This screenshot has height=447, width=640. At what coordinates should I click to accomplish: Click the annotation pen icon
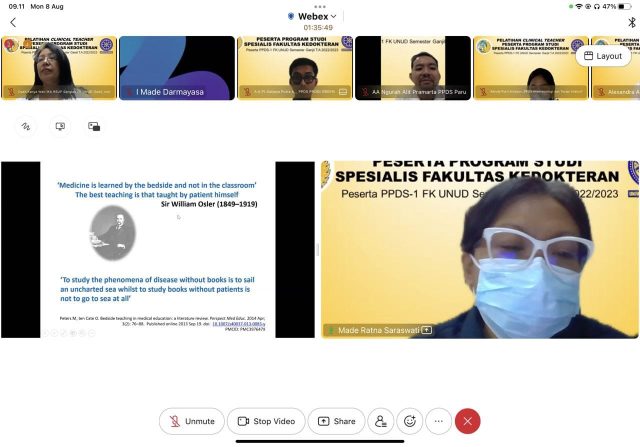coord(26,127)
